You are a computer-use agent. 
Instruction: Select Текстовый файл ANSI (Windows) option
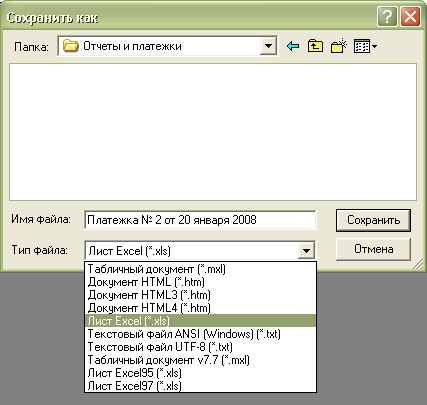(x=200, y=334)
